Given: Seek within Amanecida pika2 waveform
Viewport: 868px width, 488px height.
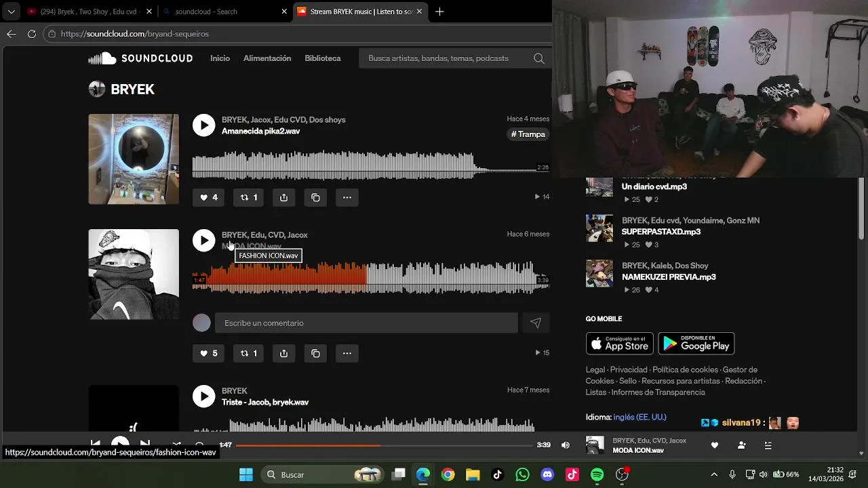Looking at the screenshot, I should click(370, 165).
